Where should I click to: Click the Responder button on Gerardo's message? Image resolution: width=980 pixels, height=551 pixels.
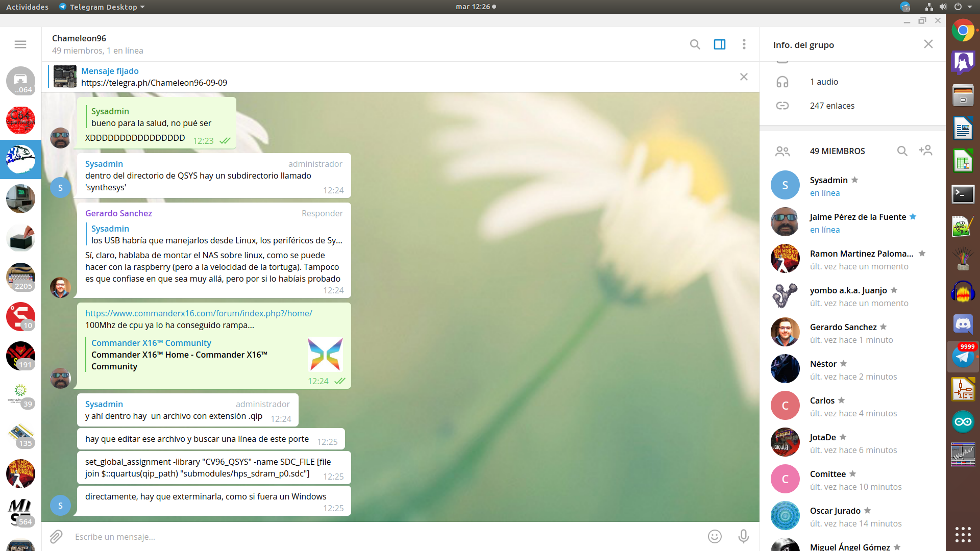click(322, 213)
